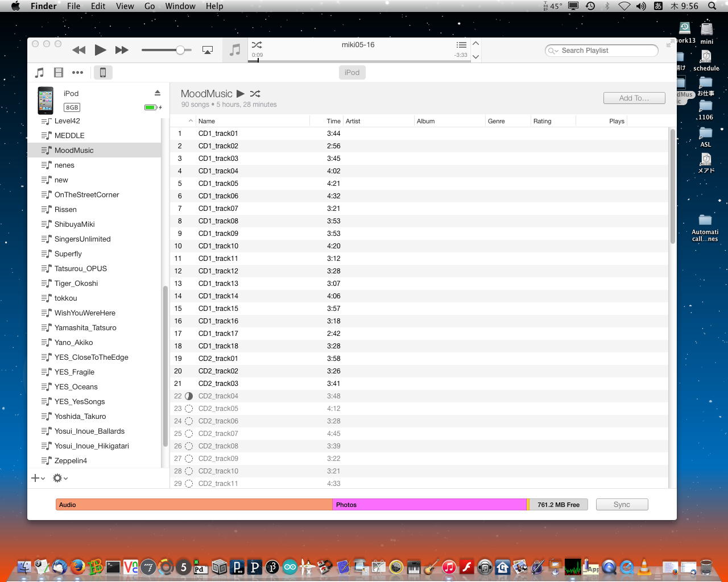Open the Up Next list icon
The width and height of the screenshot is (728, 582).
[461, 45]
